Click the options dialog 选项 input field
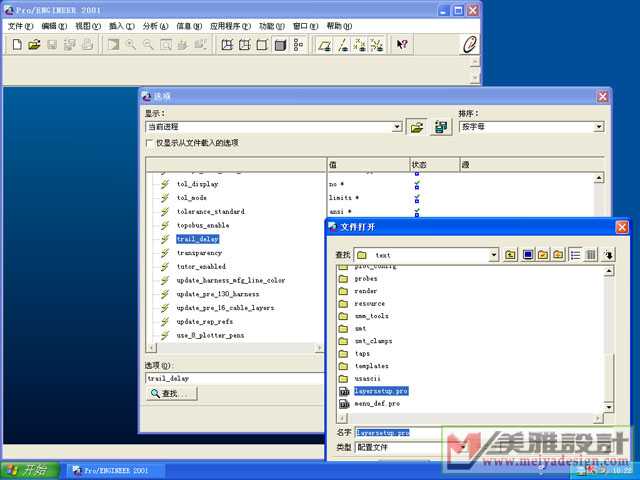Screen dimensions: 640x480 pos(235,378)
